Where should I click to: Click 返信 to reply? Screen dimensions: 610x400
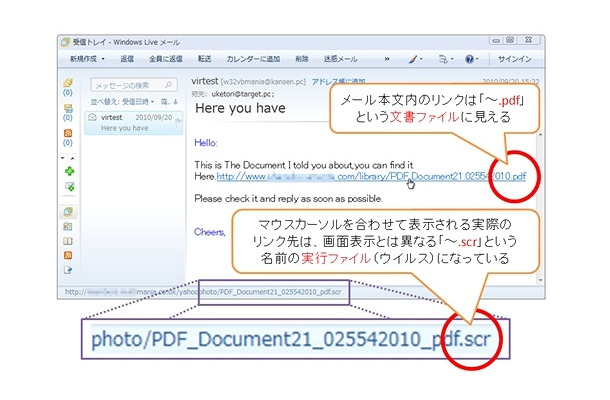pos(127,59)
